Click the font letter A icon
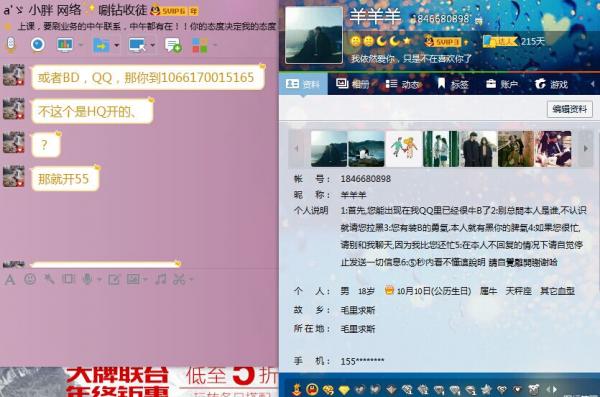 pyautogui.click(x=10, y=279)
